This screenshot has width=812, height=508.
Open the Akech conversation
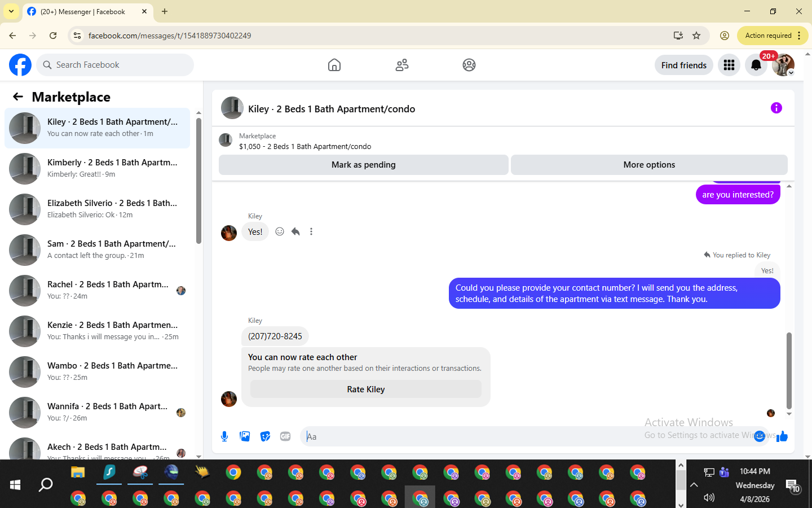click(x=97, y=448)
